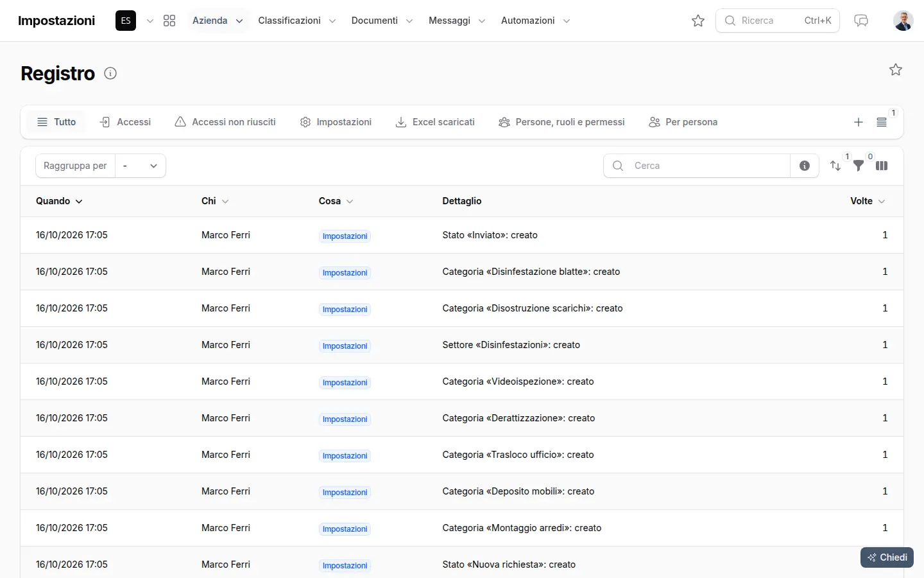Click the favorites star in top bar
The width and height of the screenshot is (924, 578).
click(x=698, y=21)
